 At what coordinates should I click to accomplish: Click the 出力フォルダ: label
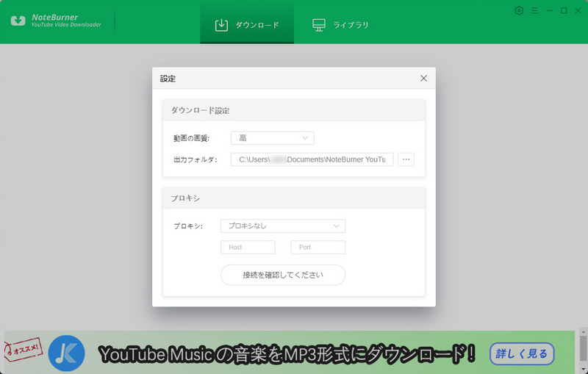tap(196, 159)
